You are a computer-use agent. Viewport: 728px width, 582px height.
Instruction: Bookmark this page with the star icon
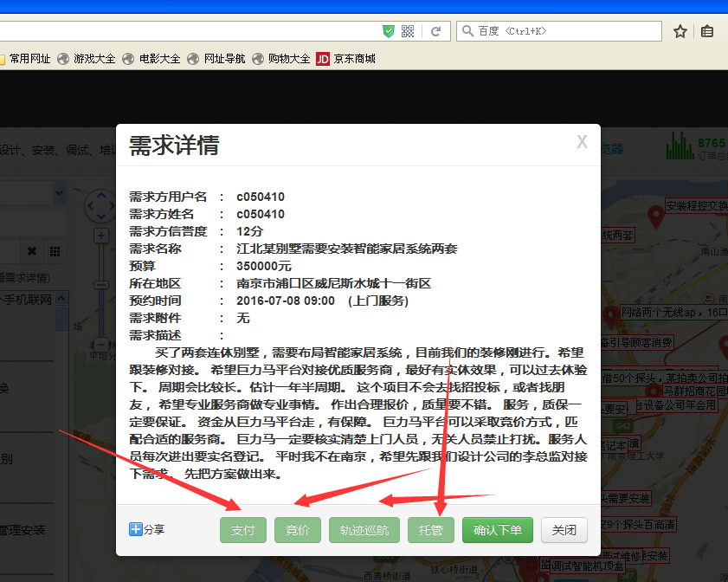680,31
